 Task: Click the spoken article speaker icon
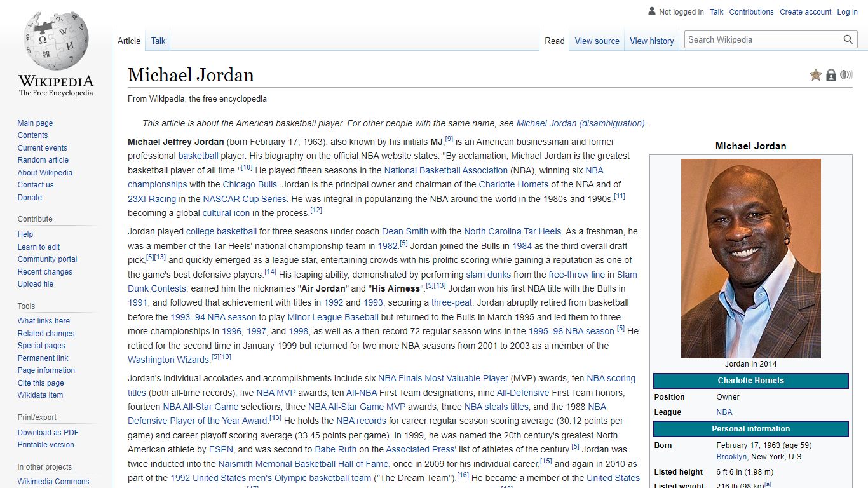pos(846,75)
